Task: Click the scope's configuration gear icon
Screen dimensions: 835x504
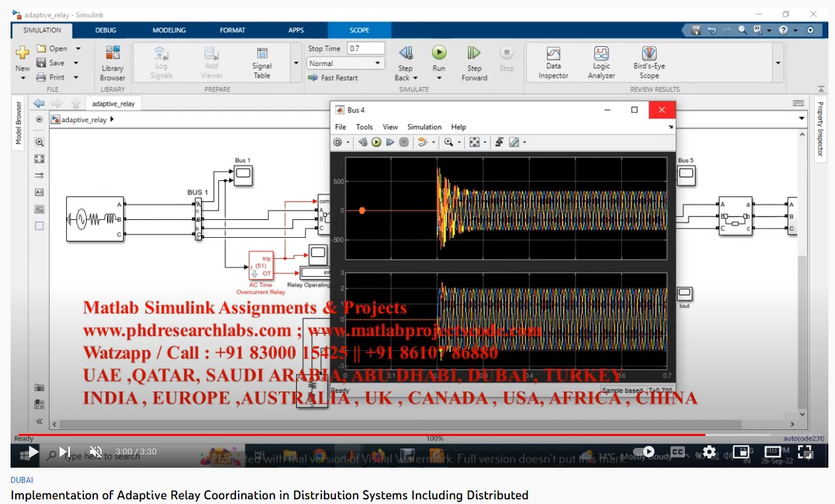Action: pos(338,142)
